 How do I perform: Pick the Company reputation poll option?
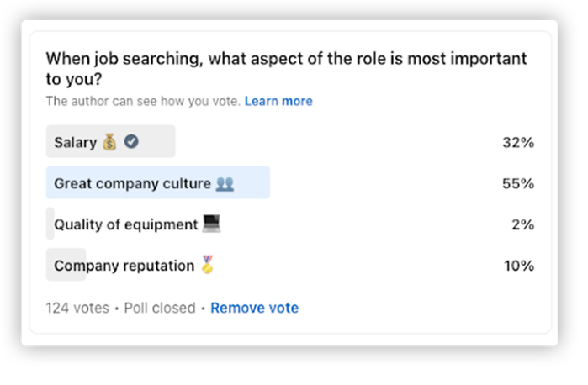coord(124,266)
